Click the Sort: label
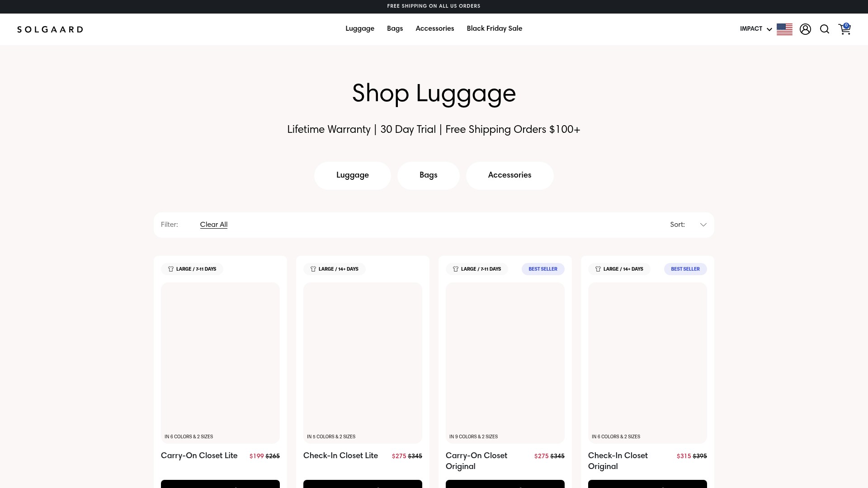Screen dimensions: 868x488 click(x=677, y=225)
